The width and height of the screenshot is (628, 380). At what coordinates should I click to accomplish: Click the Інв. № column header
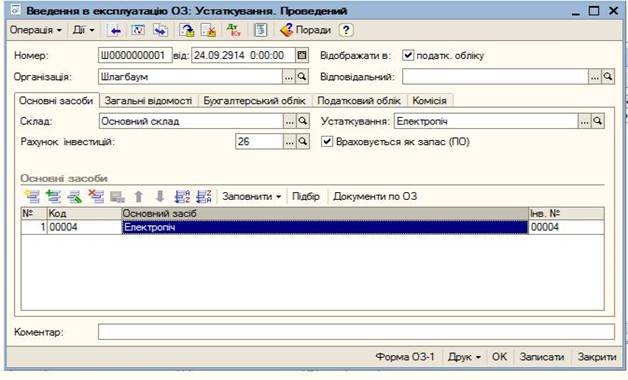click(566, 213)
